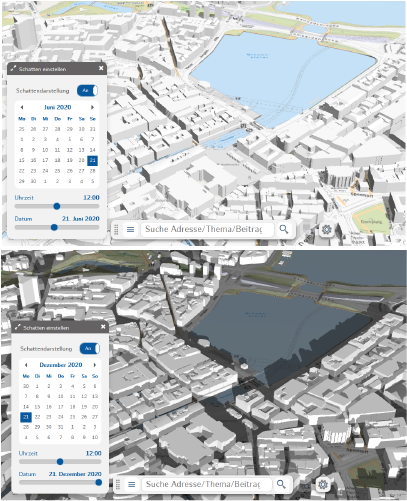Screen dimensions: 407x501
Task: Click the magnifier search icon in the upper map
Action: 284,229
